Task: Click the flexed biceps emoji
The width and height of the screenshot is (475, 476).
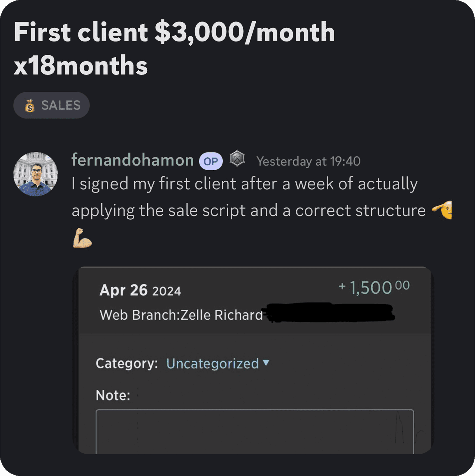Action: [82, 238]
